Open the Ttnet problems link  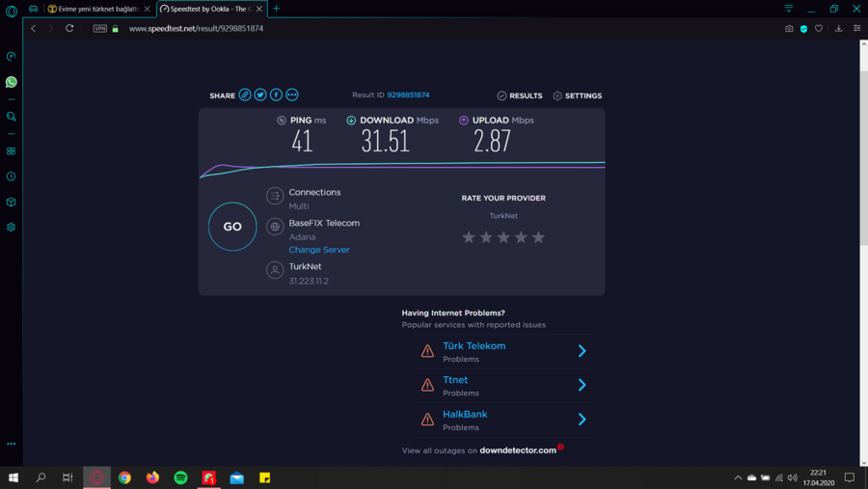[x=455, y=380]
